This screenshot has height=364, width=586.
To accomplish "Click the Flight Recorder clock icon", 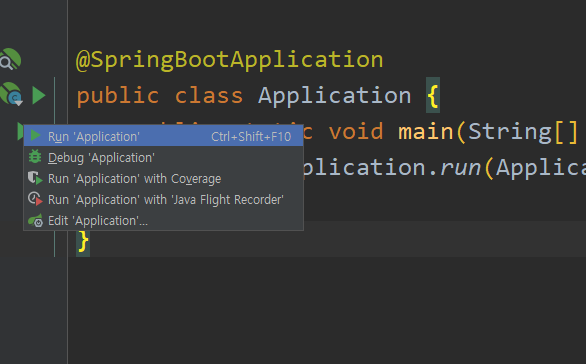I will pos(35,199).
